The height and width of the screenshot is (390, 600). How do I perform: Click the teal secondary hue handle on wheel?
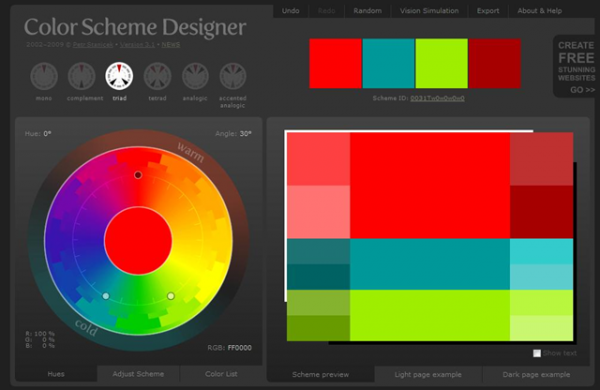point(106,296)
